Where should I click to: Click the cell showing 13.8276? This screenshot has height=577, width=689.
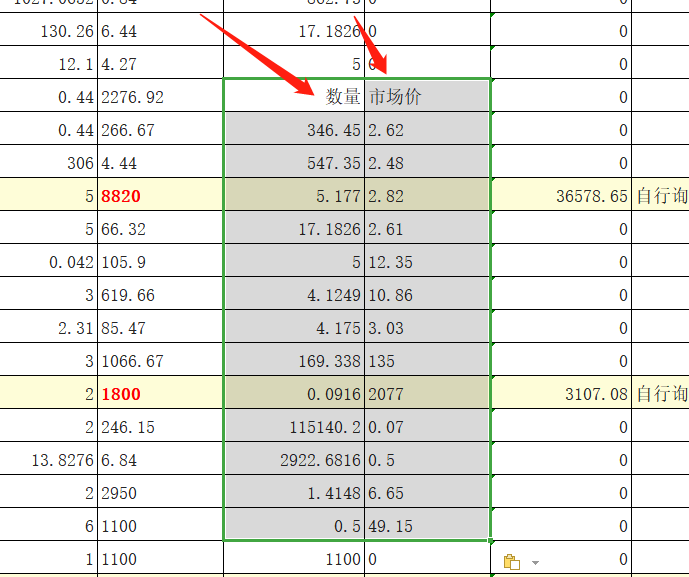point(49,460)
